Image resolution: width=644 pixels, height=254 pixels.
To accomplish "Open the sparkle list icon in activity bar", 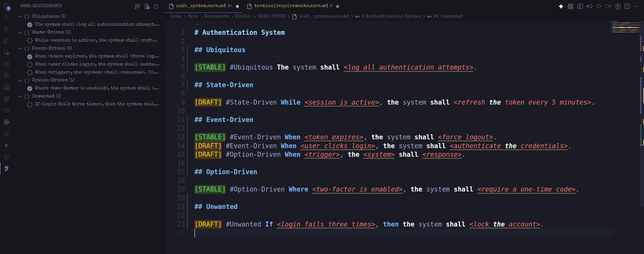I will (7, 134).
